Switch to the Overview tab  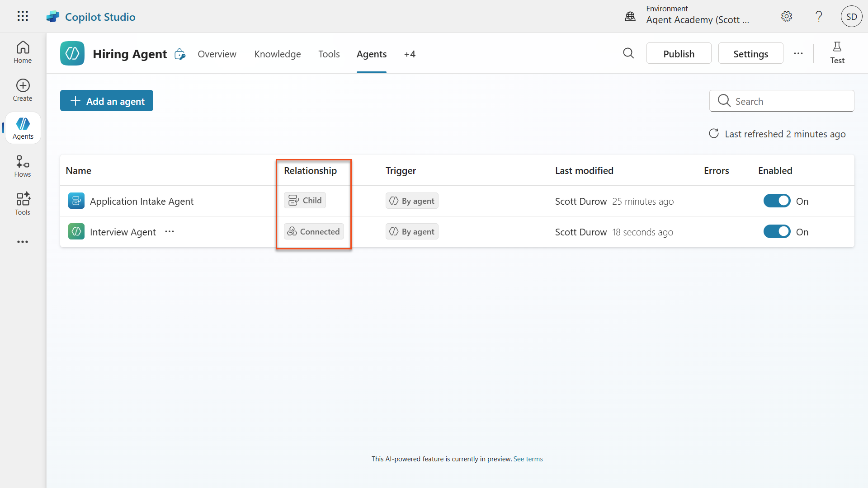click(217, 54)
